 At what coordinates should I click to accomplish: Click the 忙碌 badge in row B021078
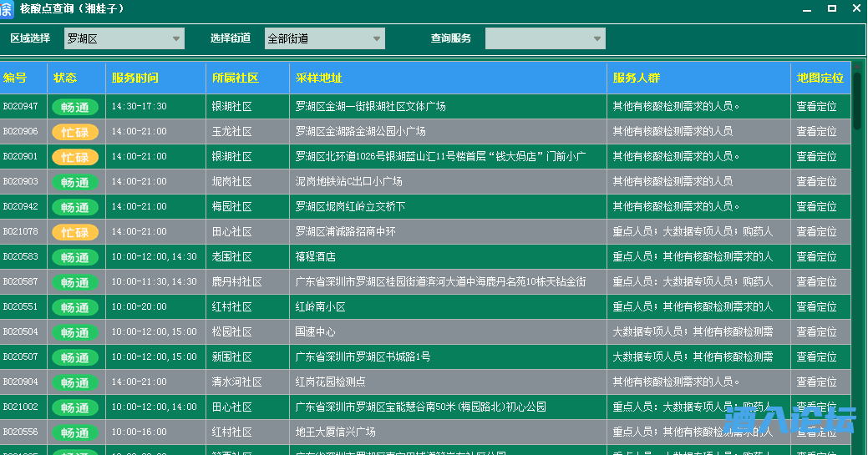click(75, 232)
